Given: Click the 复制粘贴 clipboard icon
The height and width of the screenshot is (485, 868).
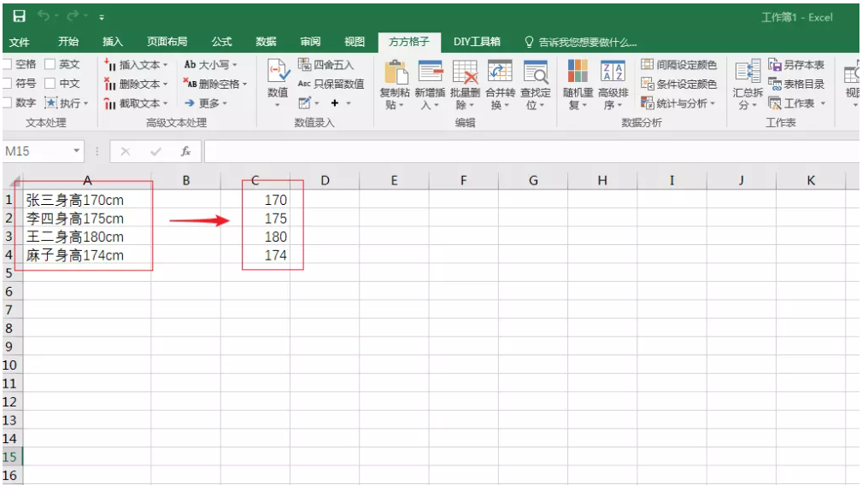Looking at the screenshot, I should pyautogui.click(x=396, y=72).
